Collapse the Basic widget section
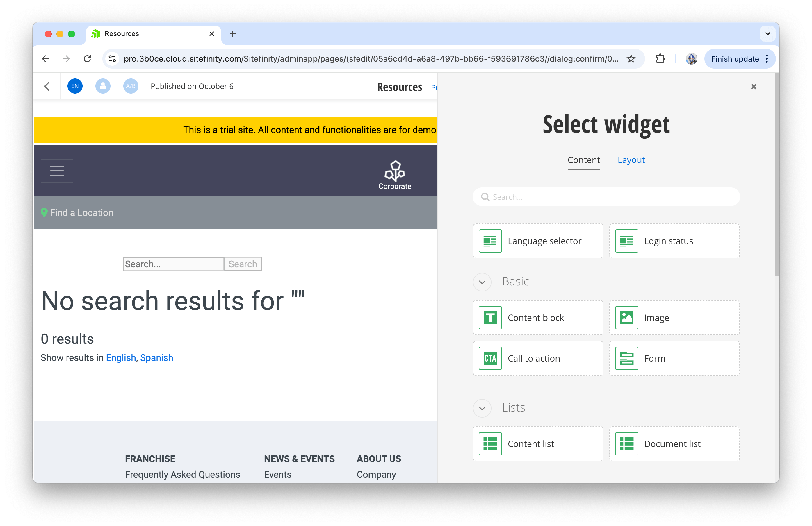The image size is (812, 526). point(482,282)
